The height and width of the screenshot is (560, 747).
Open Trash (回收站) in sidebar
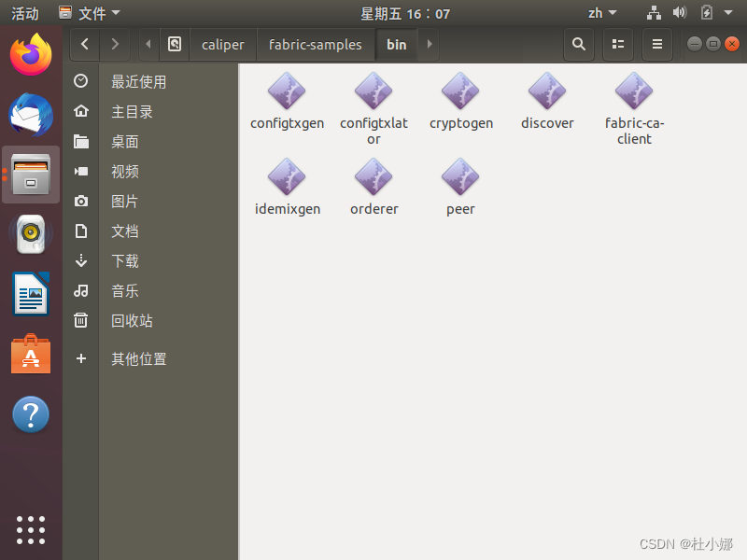coord(150,320)
